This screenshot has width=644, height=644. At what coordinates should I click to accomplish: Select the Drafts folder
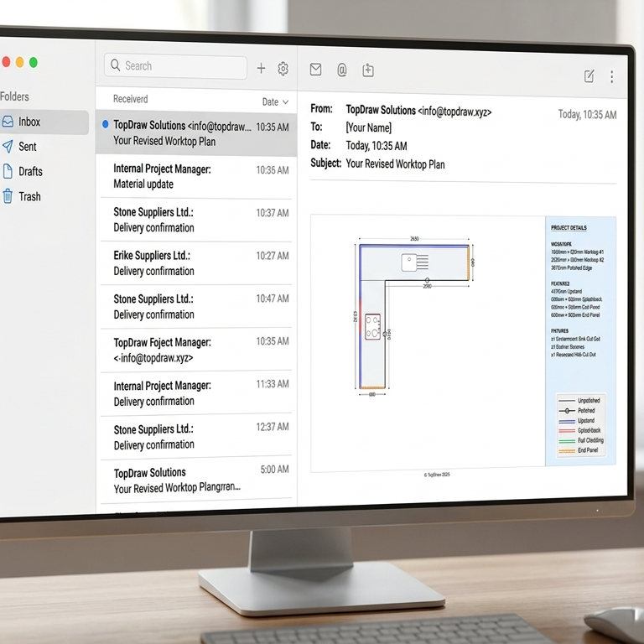click(x=44, y=171)
